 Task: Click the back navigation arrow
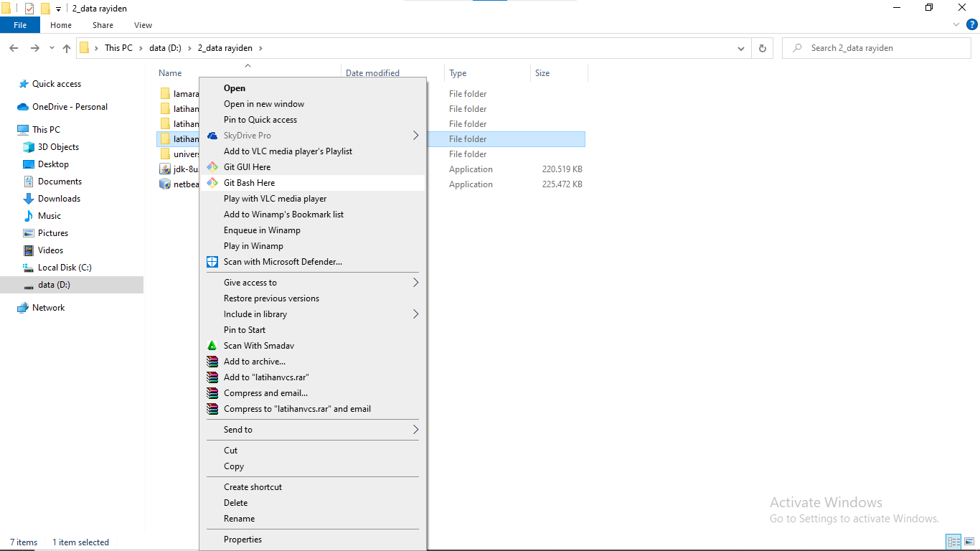(14, 48)
